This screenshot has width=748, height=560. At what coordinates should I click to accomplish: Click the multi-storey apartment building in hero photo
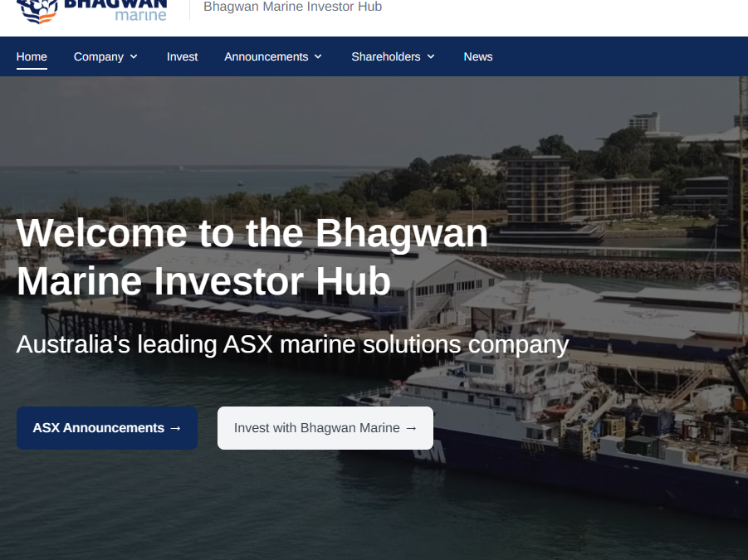point(539,189)
